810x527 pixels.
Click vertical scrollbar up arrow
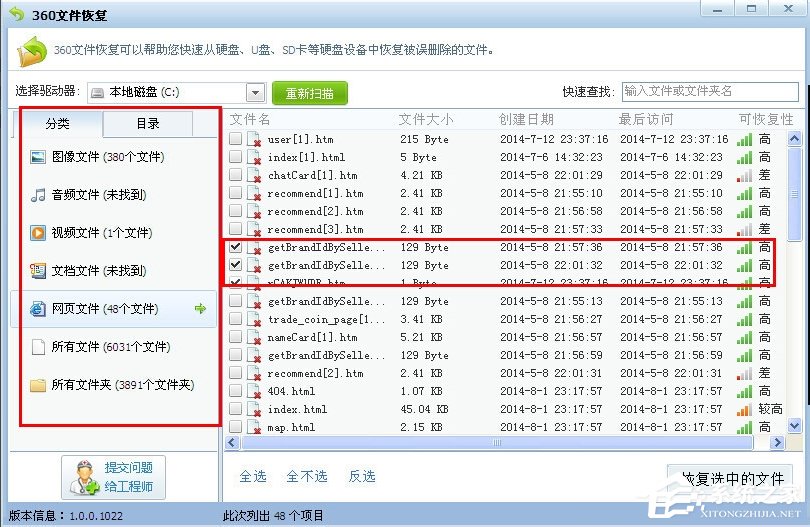point(795,138)
